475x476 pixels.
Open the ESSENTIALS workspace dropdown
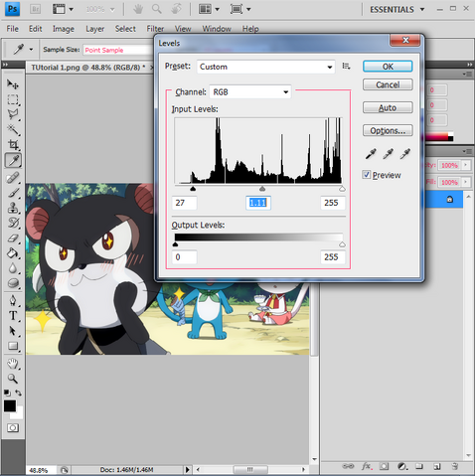397,9
